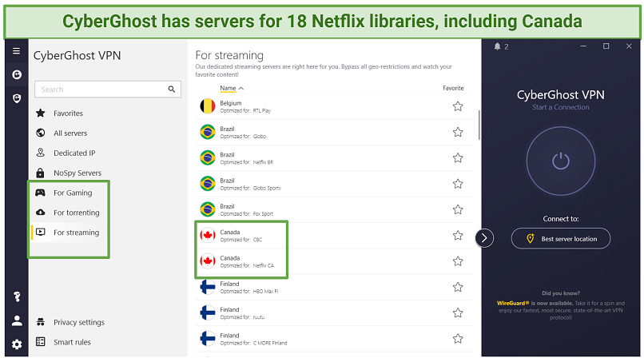Open the account profile icon
This screenshot has width=644, height=362.
pyautogui.click(x=17, y=320)
